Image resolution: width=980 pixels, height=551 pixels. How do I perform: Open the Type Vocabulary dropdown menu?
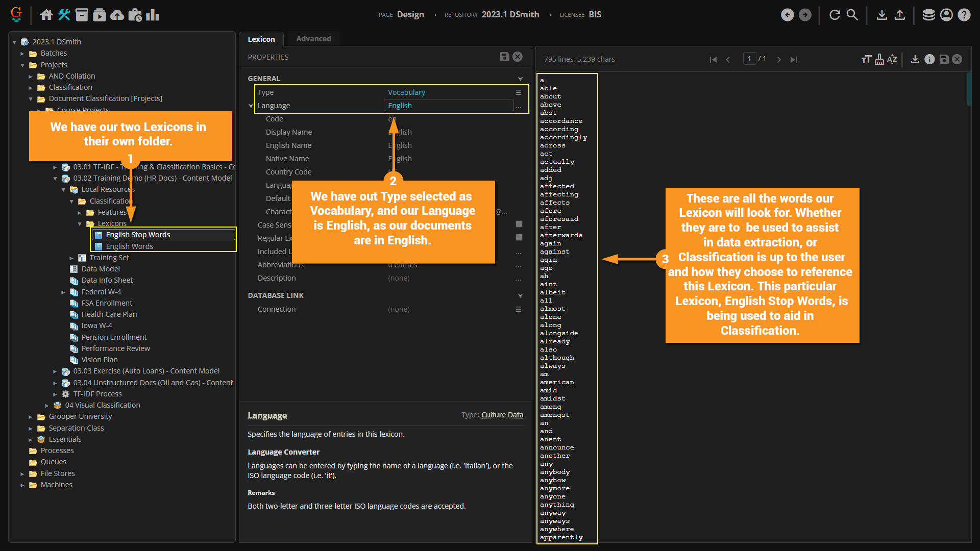pyautogui.click(x=518, y=92)
